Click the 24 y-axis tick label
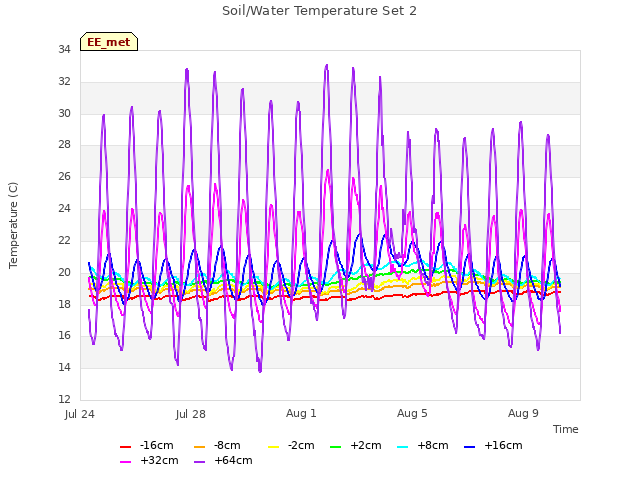This screenshot has height=480, width=640. pyautogui.click(x=64, y=209)
